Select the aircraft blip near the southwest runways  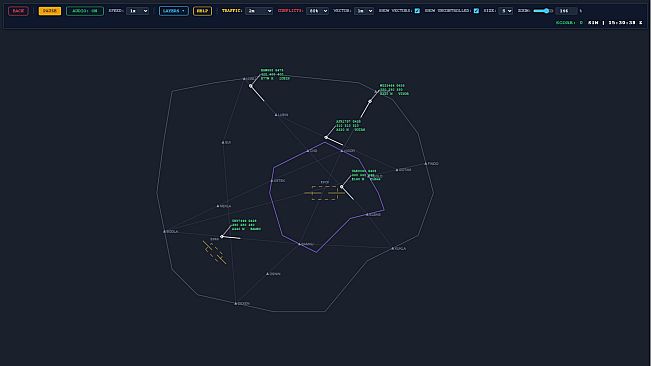(x=222, y=237)
